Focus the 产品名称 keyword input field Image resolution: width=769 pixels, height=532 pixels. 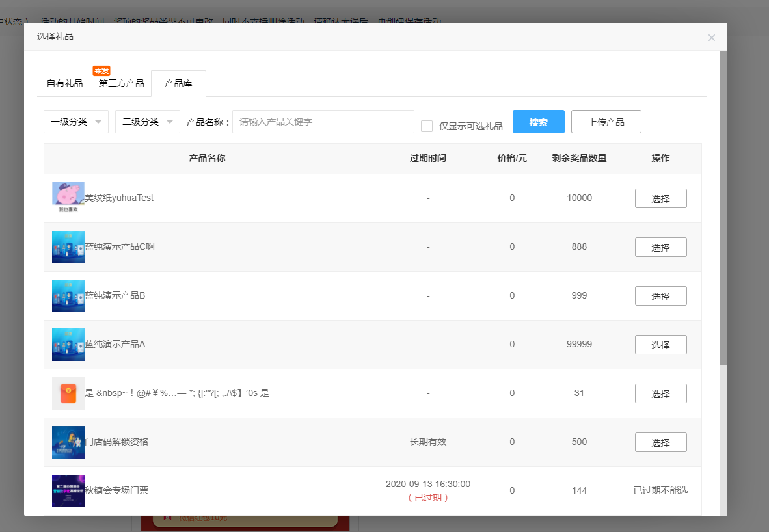[x=323, y=122]
